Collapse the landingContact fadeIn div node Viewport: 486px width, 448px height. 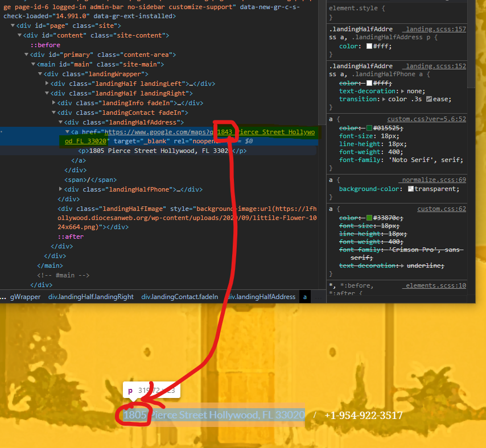(x=54, y=113)
